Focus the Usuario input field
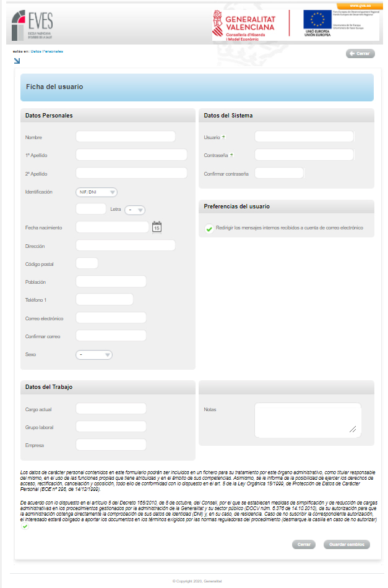 [304, 137]
